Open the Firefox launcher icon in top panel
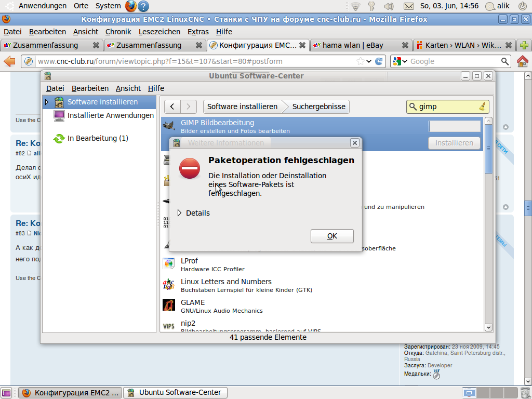532x399 pixels. (130, 6)
